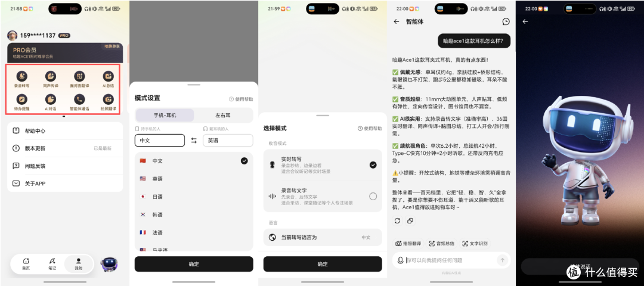
Task: Tap the microphone icon beside 实时转写
Action: click(272, 165)
